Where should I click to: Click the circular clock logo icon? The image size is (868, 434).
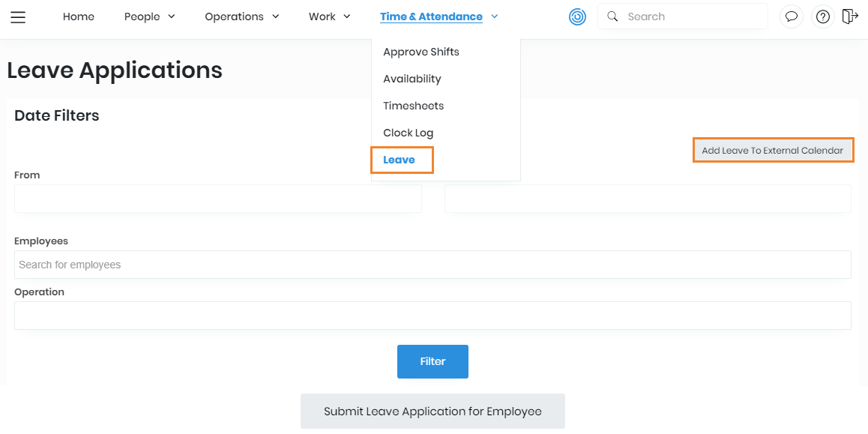click(x=577, y=16)
